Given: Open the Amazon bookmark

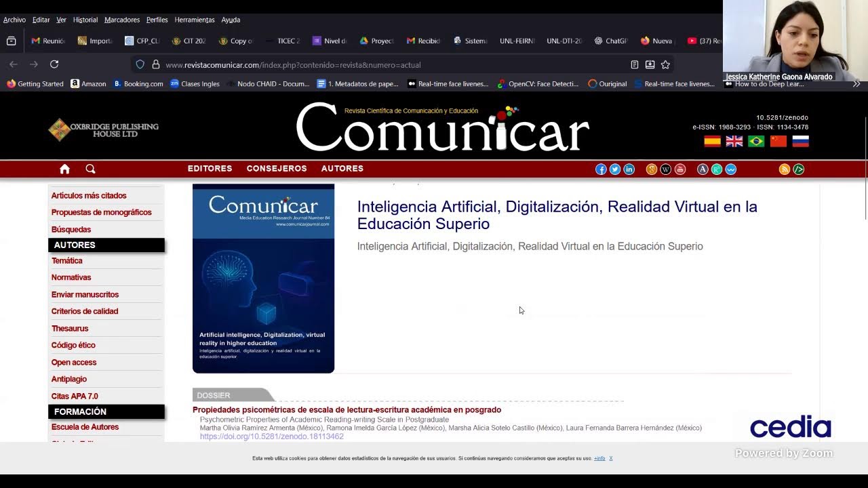Looking at the screenshot, I should (88, 84).
